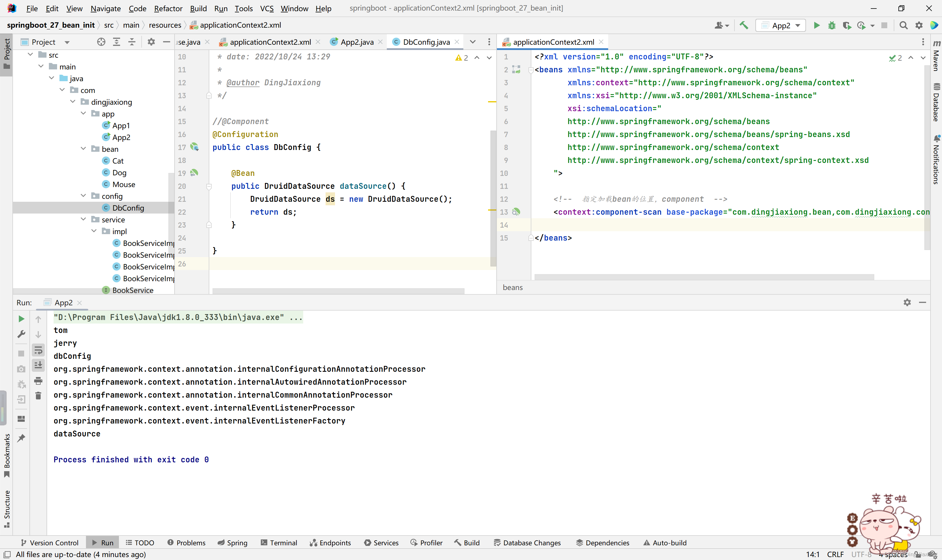Open the Database side panel
This screenshot has height=560, width=942.
click(936, 102)
